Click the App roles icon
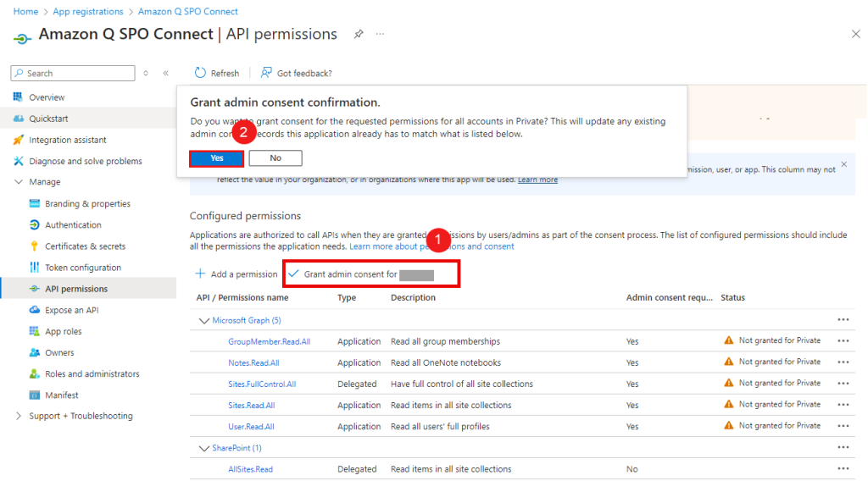The height and width of the screenshot is (492, 868). click(34, 331)
